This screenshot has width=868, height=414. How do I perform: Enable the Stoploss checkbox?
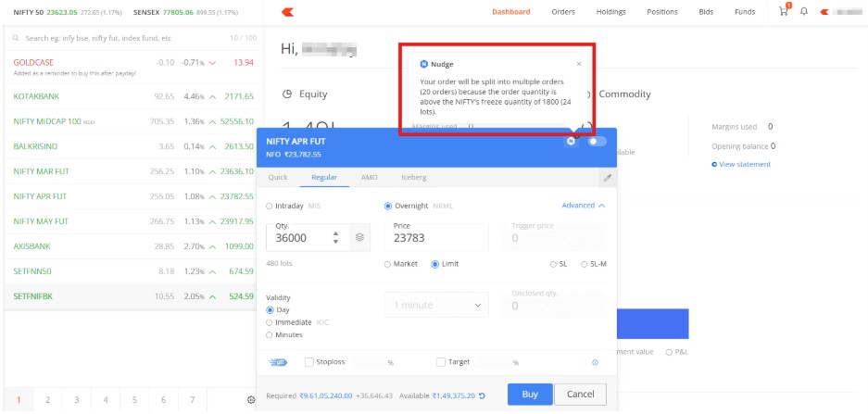point(309,362)
